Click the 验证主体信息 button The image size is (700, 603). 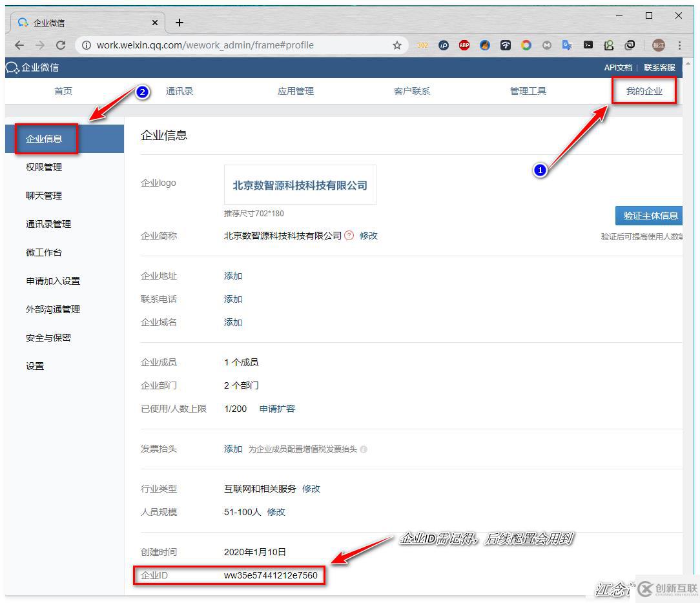click(650, 216)
